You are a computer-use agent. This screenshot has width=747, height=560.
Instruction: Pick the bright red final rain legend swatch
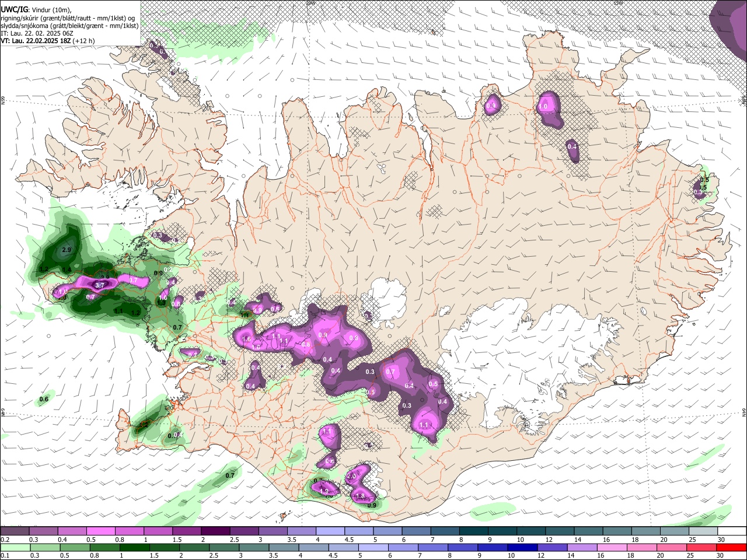[x=732, y=547]
